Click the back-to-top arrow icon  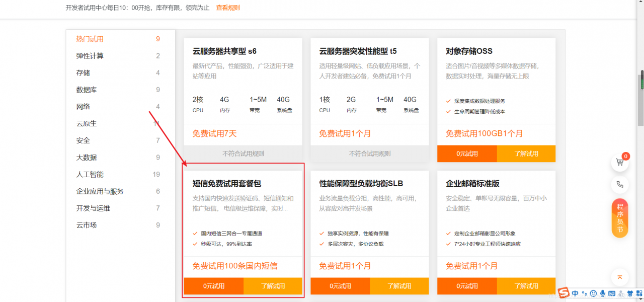tap(620, 277)
